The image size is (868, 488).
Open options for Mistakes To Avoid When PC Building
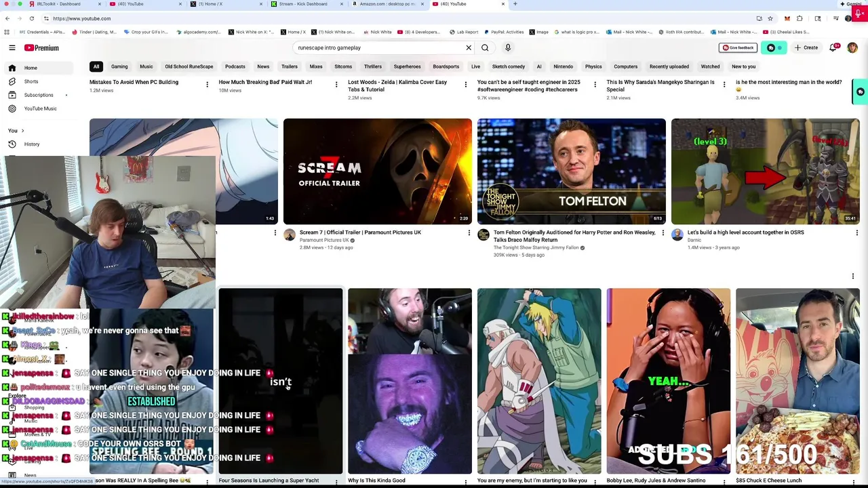pyautogui.click(x=207, y=84)
